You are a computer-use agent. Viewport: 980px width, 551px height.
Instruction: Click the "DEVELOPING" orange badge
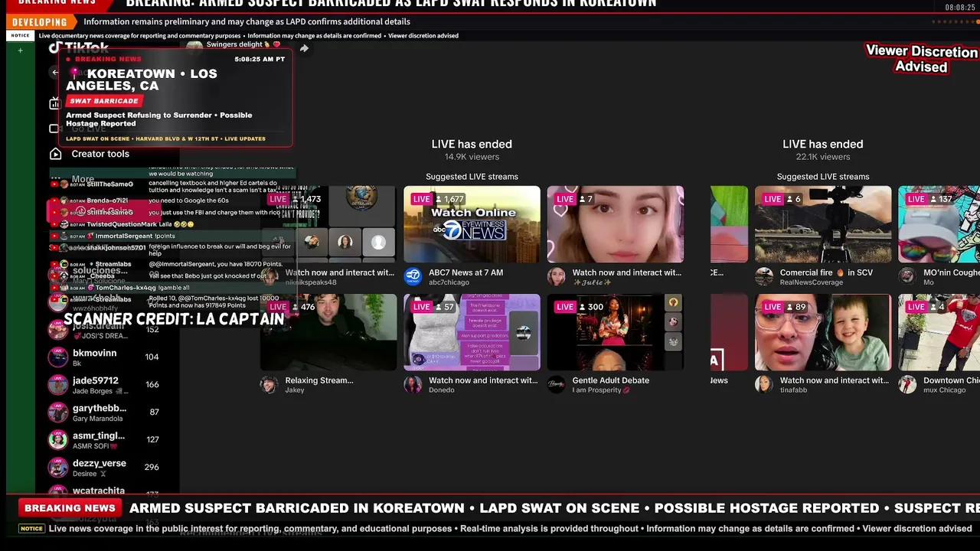point(40,22)
